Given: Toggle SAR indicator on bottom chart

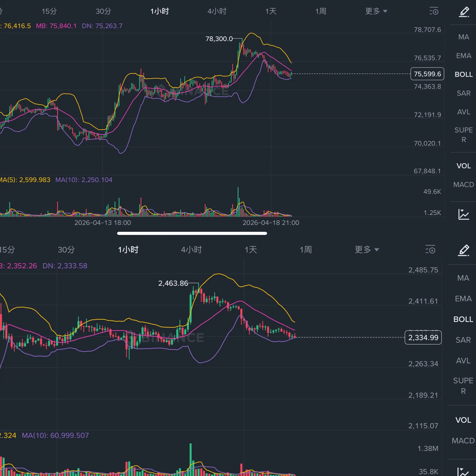Looking at the screenshot, I should (463, 340).
